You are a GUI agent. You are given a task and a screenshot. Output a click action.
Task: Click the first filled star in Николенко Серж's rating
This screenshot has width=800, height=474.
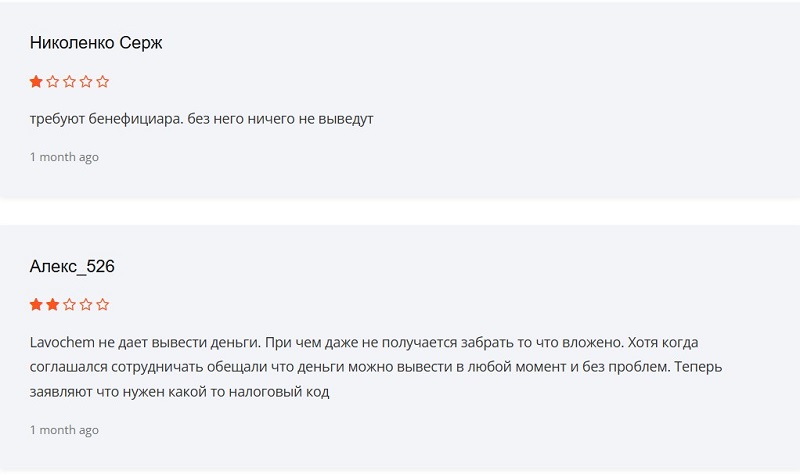[36, 82]
